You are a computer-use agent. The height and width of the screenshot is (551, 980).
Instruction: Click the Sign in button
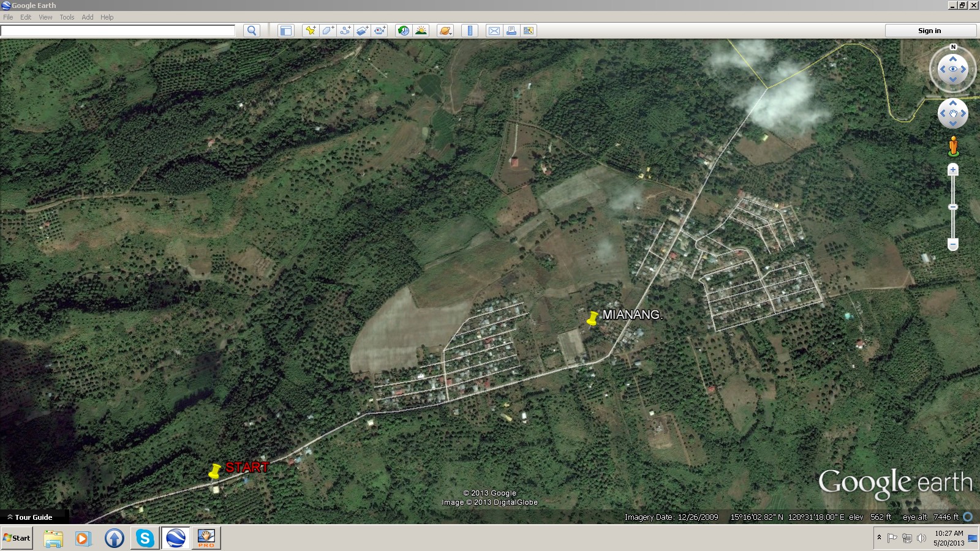click(929, 31)
